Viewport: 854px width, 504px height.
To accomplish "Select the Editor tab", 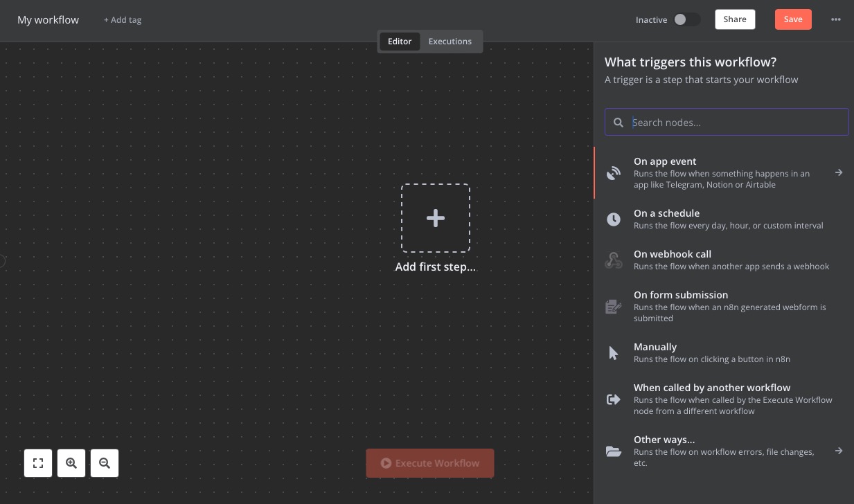I will click(400, 41).
